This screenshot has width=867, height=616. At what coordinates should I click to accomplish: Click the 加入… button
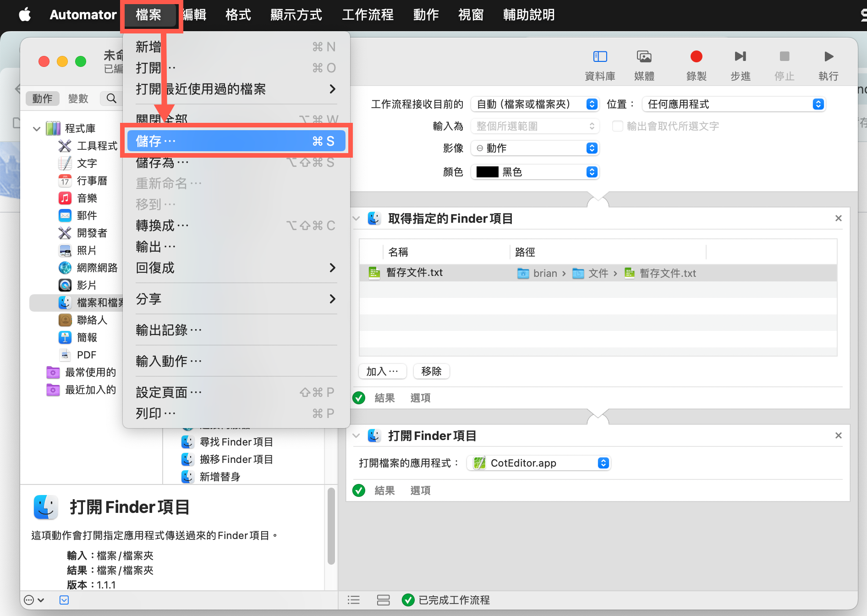point(383,371)
